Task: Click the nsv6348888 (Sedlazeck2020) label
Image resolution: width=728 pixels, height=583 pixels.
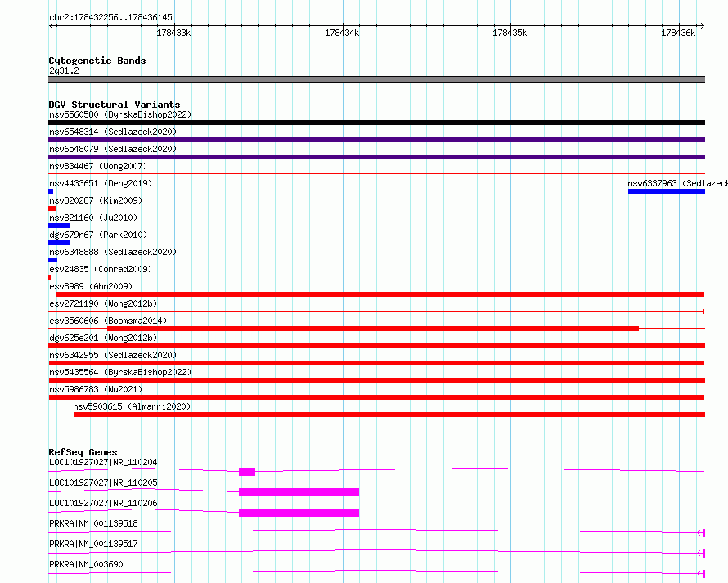Action: point(113,252)
